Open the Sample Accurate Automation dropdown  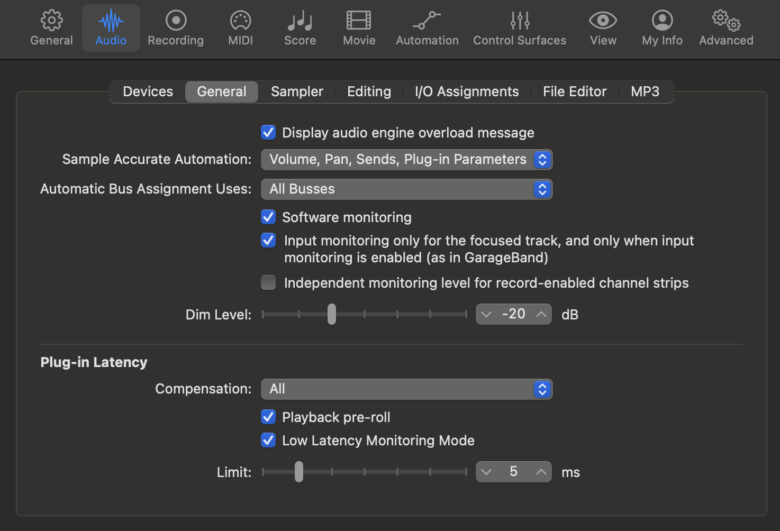[x=406, y=159]
